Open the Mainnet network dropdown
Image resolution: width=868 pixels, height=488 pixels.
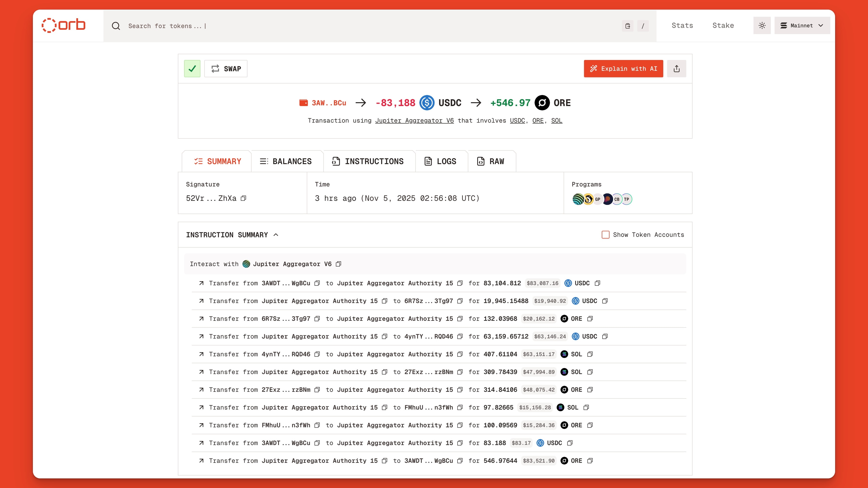click(x=802, y=25)
